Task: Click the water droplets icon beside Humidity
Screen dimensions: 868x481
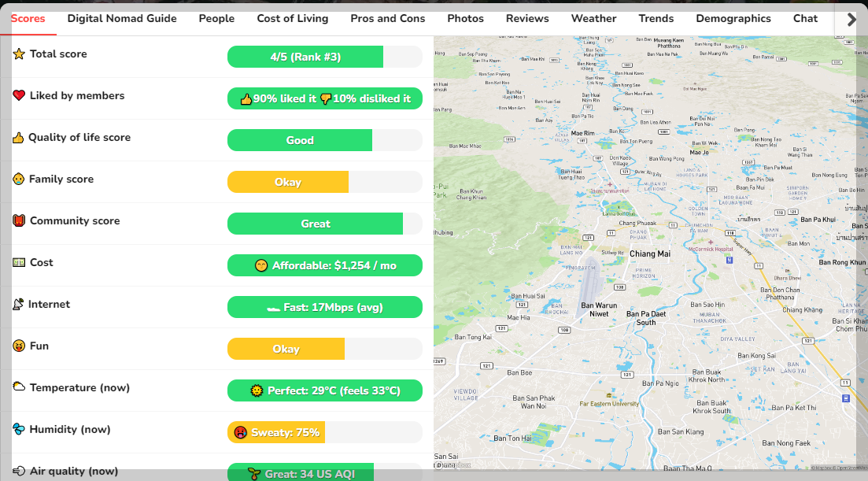Action: [x=19, y=429]
